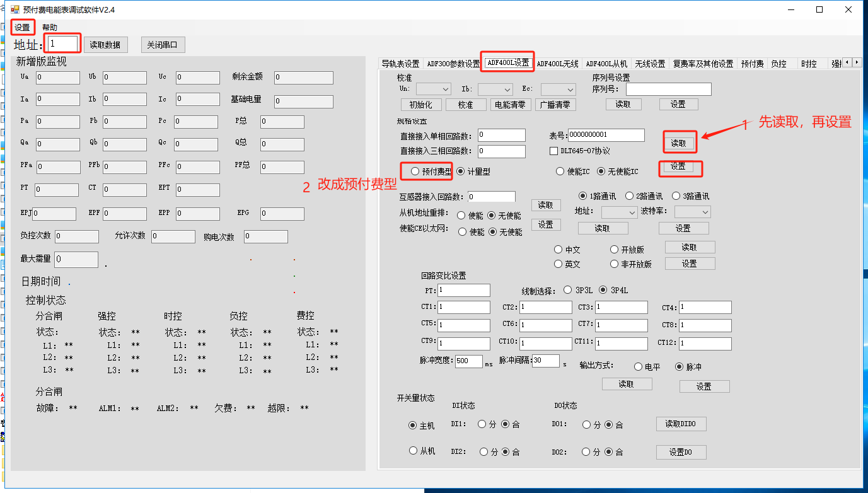
Task: Select the 从机 mode radio button
Action: coord(414,451)
